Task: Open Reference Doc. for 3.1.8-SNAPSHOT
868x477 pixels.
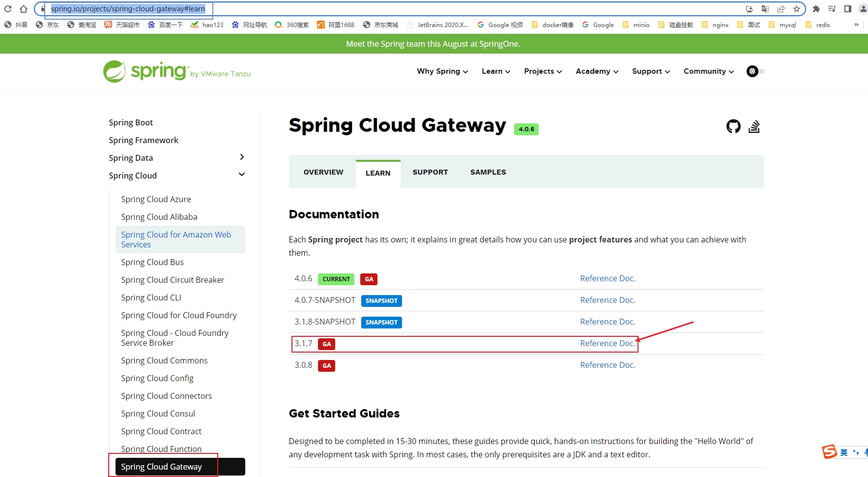Action: (x=608, y=322)
